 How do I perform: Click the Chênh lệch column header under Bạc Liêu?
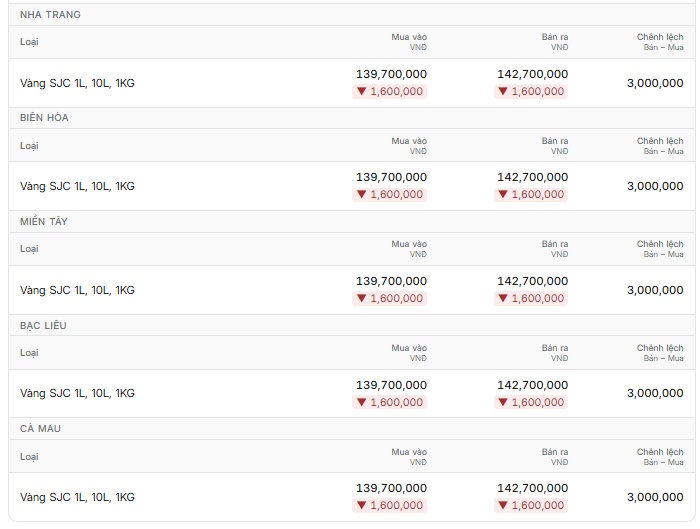660,353
